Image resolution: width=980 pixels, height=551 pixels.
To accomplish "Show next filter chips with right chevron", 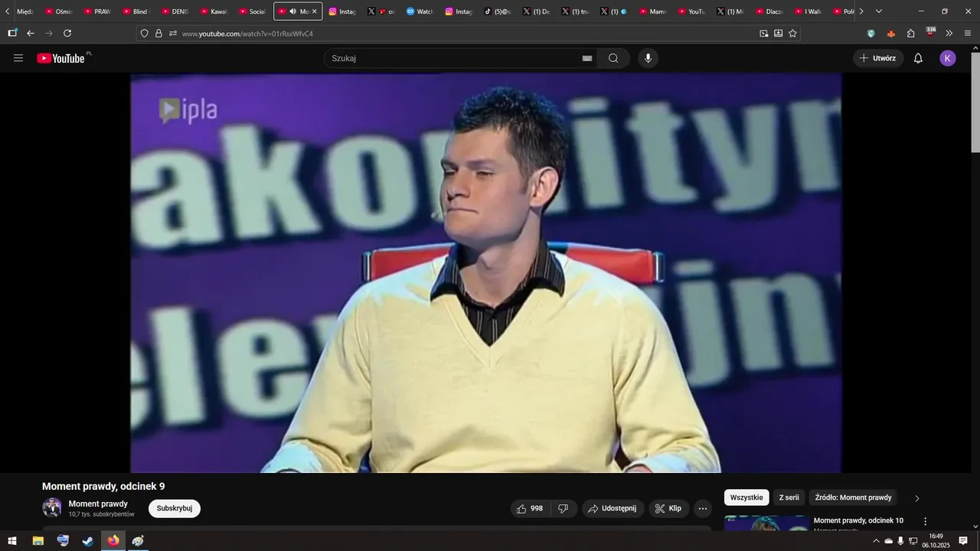I will click(917, 498).
